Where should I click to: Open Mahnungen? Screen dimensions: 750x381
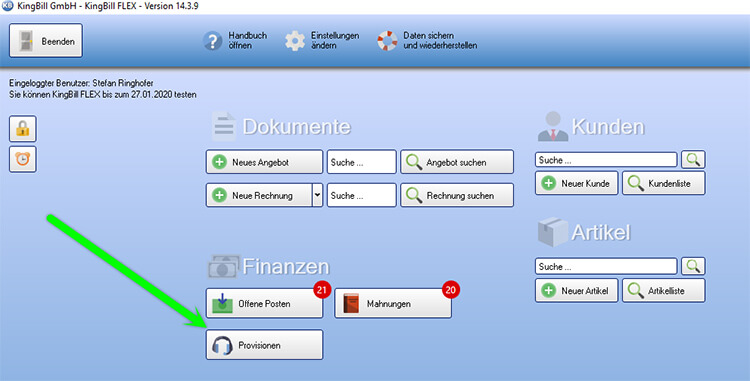pos(393,304)
